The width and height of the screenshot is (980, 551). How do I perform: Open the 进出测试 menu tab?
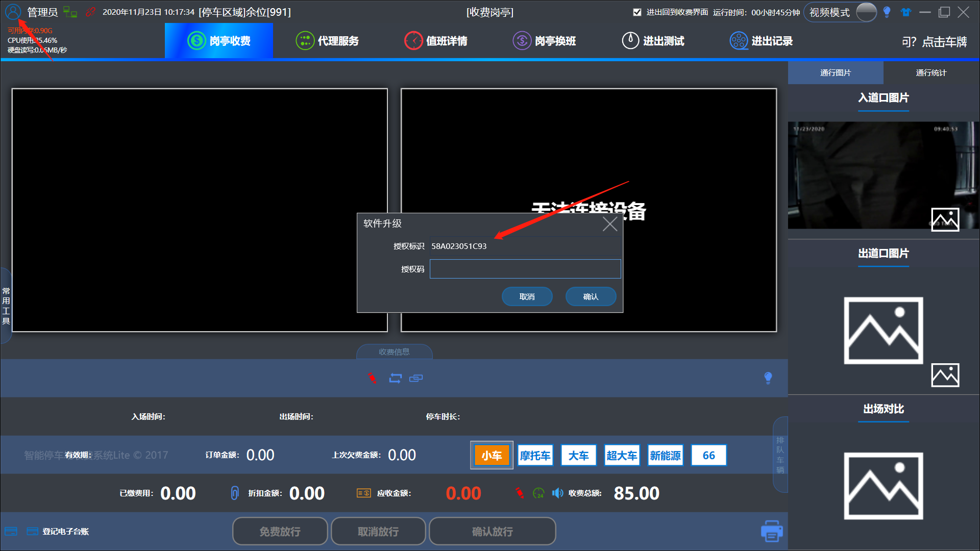coord(653,41)
